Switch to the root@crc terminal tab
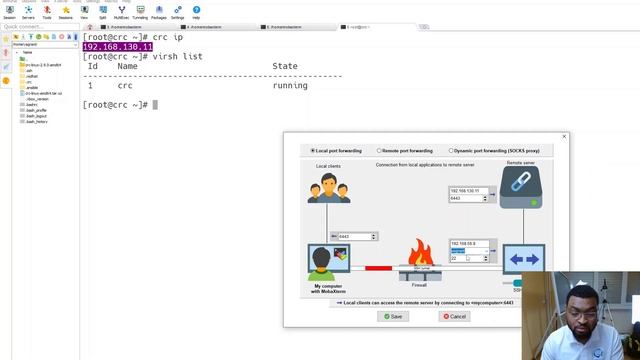This screenshot has width=640, height=360. coord(358,27)
